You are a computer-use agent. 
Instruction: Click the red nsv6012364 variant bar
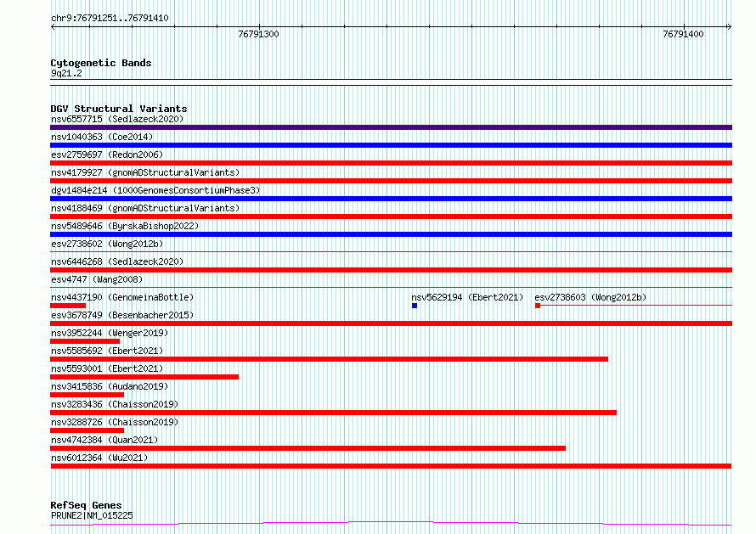pos(391,466)
